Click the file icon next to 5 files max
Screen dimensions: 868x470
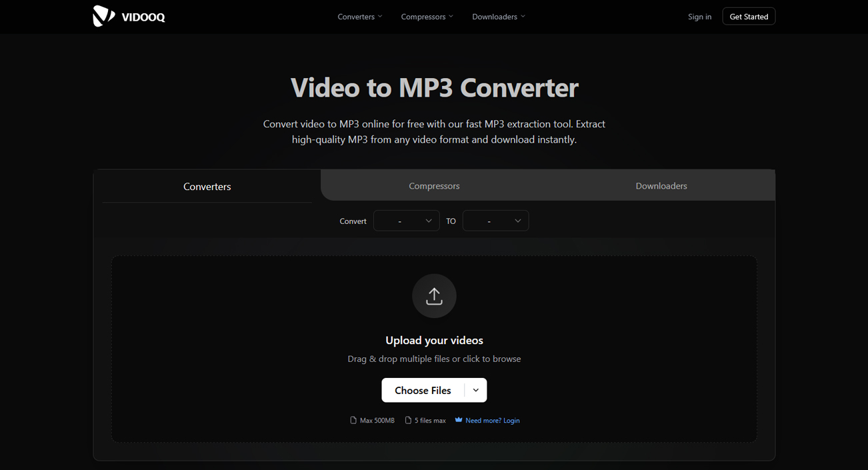408,421
